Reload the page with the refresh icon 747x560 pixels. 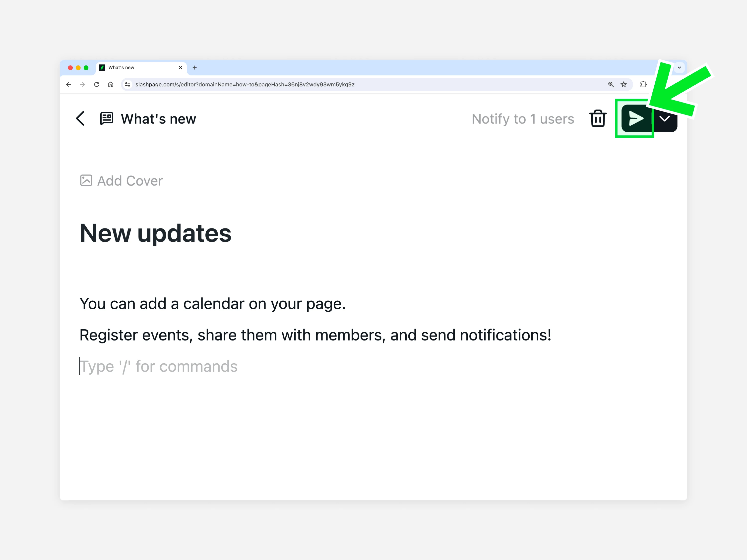click(97, 84)
